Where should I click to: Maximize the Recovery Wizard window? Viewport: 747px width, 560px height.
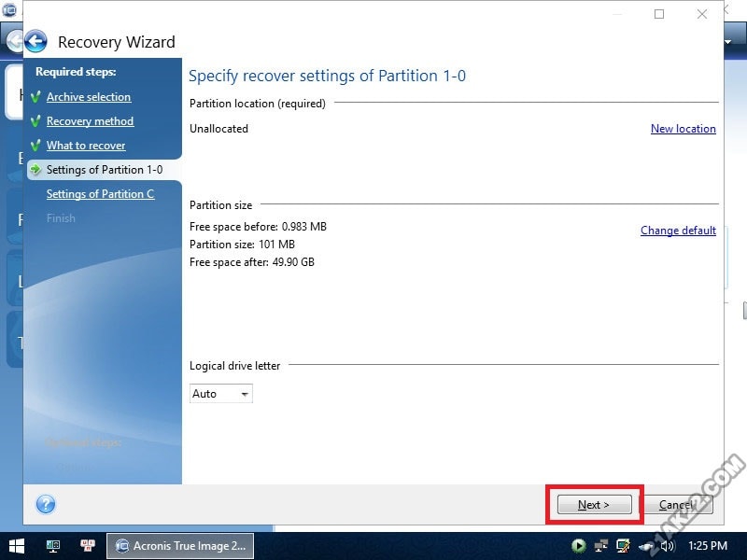point(659,14)
